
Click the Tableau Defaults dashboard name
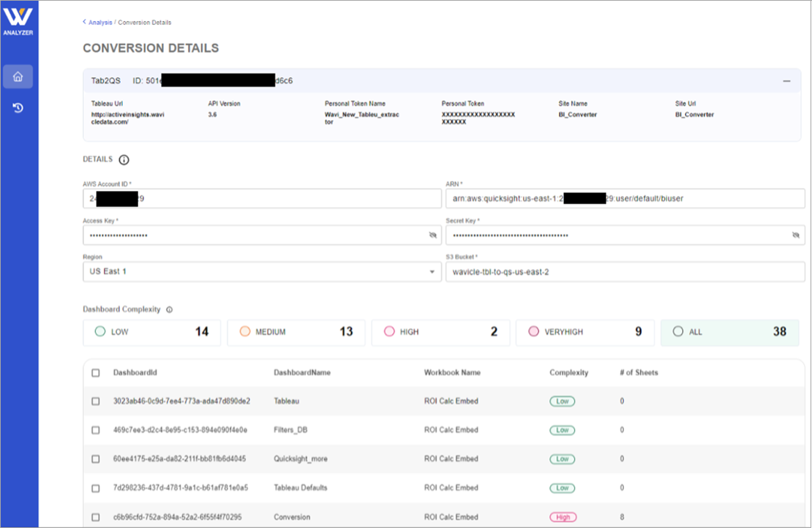coord(301,488)
